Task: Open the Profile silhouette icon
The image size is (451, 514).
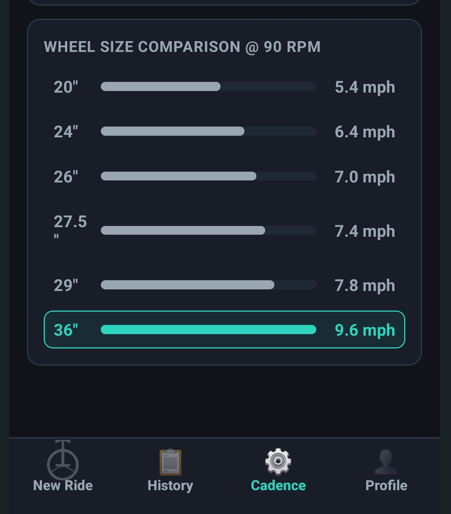Action: pos(386,462)
